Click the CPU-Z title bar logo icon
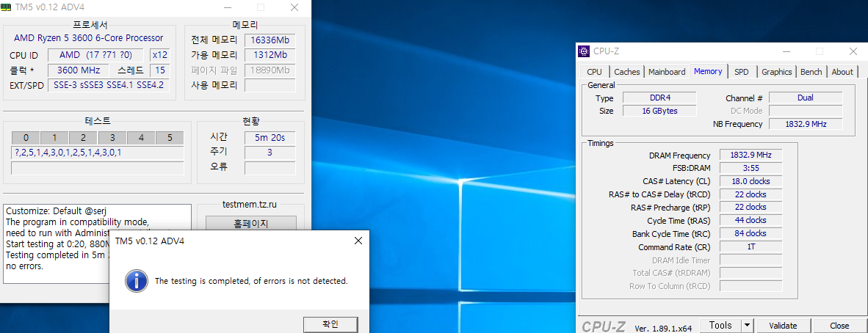The width and height of the screenshot is (868, 333). 584,51
